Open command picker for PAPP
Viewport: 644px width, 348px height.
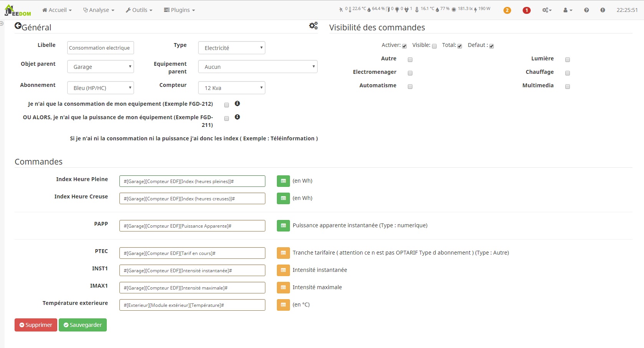[283, 225]
